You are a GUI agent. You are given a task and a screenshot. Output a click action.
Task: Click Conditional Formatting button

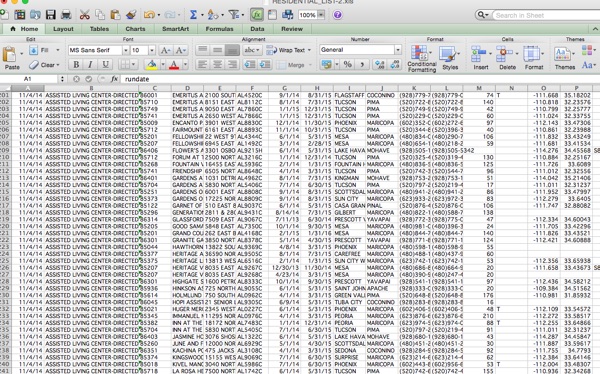pyautogui.click(x=422, y=58)
